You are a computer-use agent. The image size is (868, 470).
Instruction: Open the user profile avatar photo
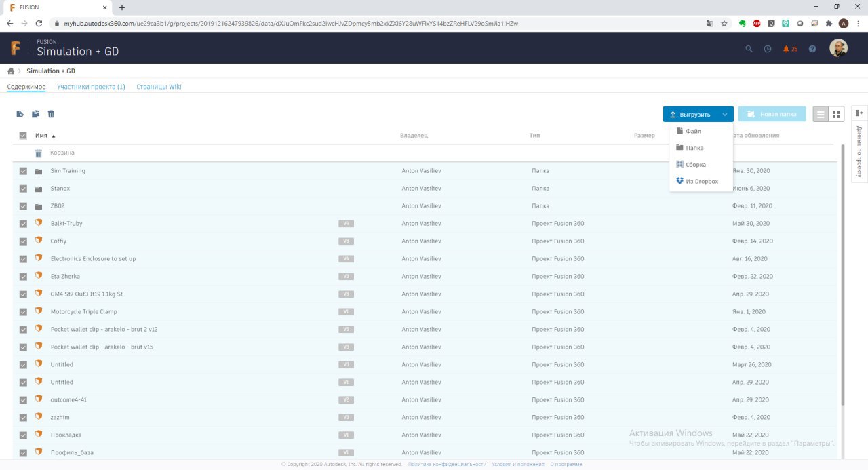coord(839,48)
